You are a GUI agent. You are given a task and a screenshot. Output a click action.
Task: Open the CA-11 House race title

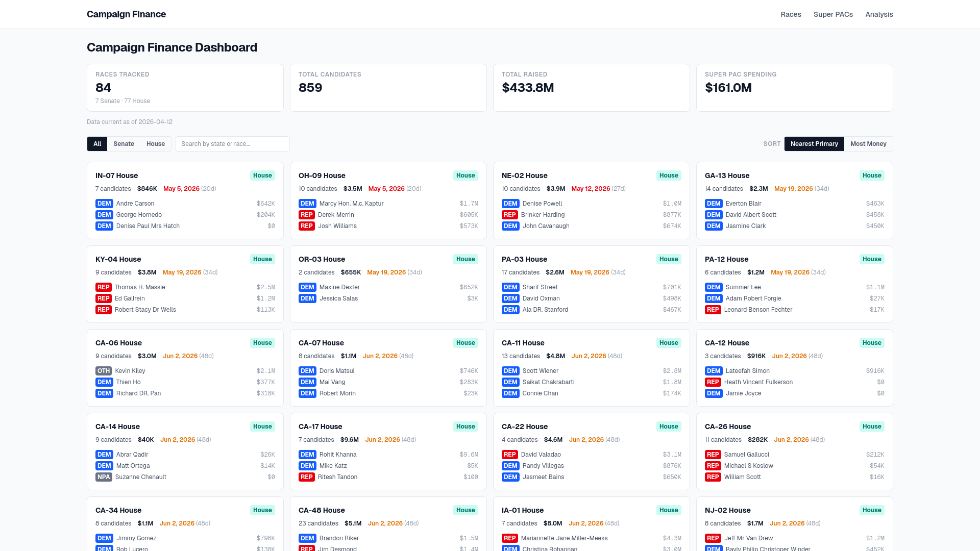click(x=523, y=343)
